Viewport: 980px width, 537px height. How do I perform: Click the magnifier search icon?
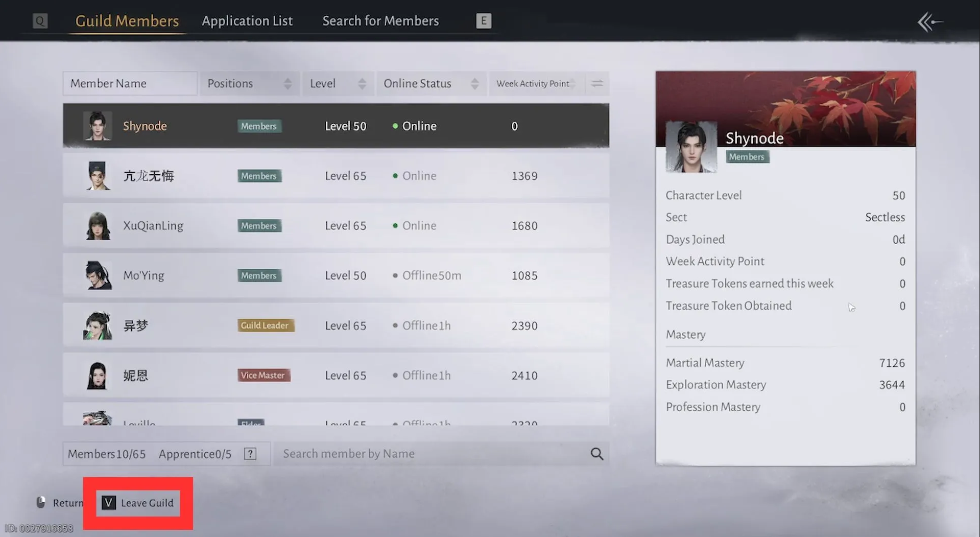coord(596,454)
